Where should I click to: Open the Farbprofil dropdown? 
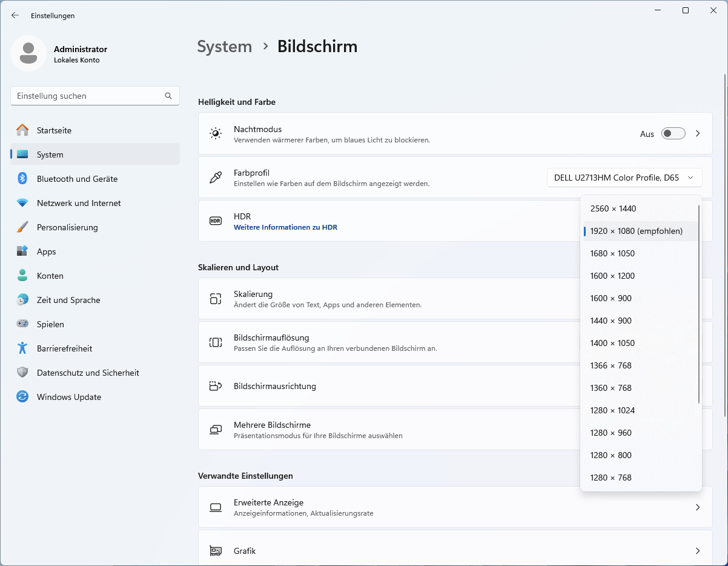coord(624,178)
